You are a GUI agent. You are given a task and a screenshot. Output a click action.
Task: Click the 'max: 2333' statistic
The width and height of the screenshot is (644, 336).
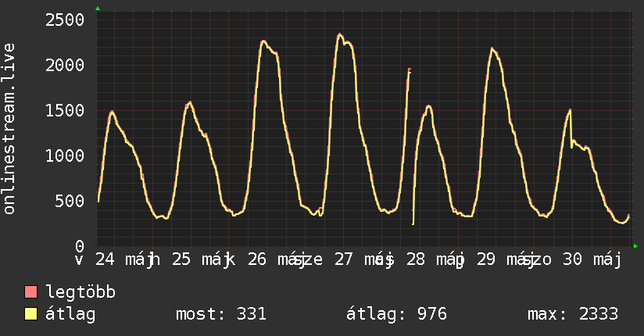pyautogui.click(x=573, y=314)
